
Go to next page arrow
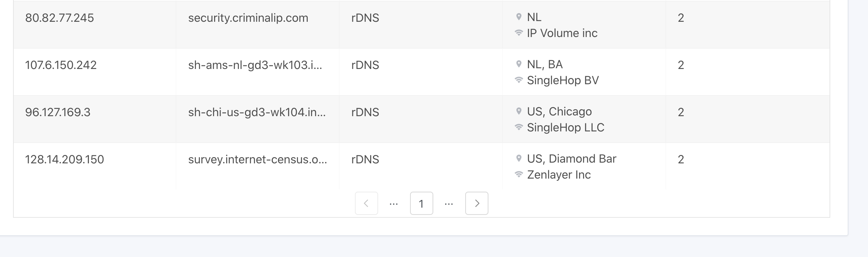[476, 203]
